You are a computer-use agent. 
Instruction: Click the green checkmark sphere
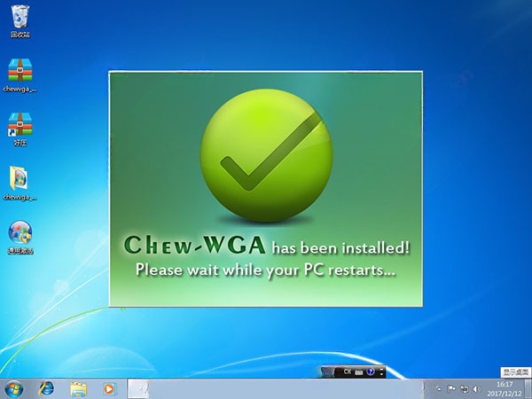coord(266,155)
